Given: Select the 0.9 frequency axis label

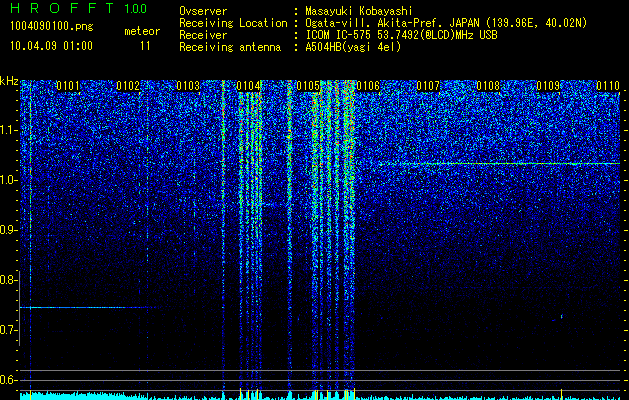Looking at the screenshot, I should pos(8,230).
